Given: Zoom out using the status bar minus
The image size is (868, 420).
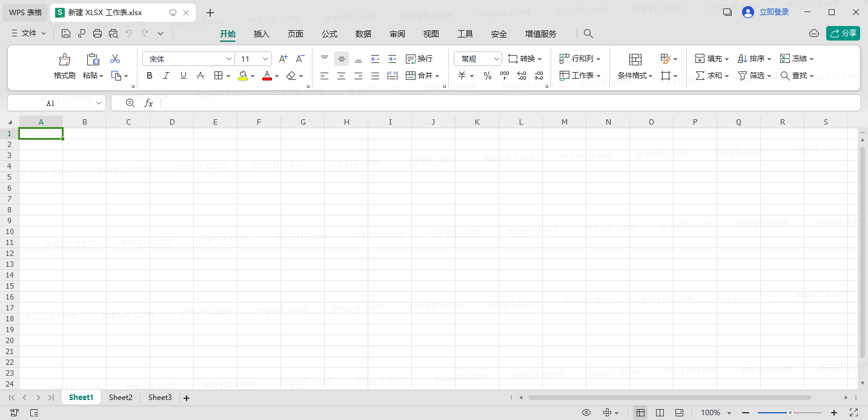Looking at the screenshot, I should pyautogui.click(x=746, y=413).
